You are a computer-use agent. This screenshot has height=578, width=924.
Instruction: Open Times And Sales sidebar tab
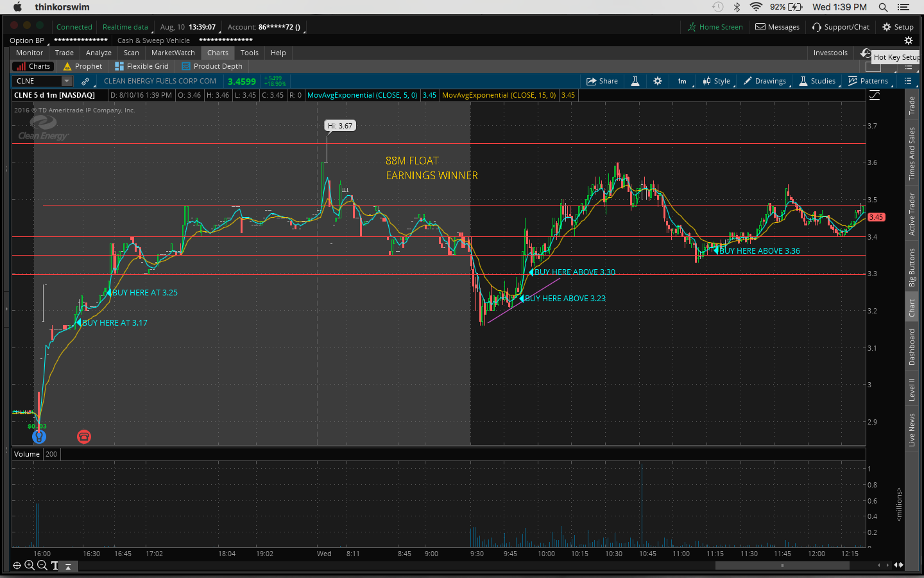tap(912, 153)
